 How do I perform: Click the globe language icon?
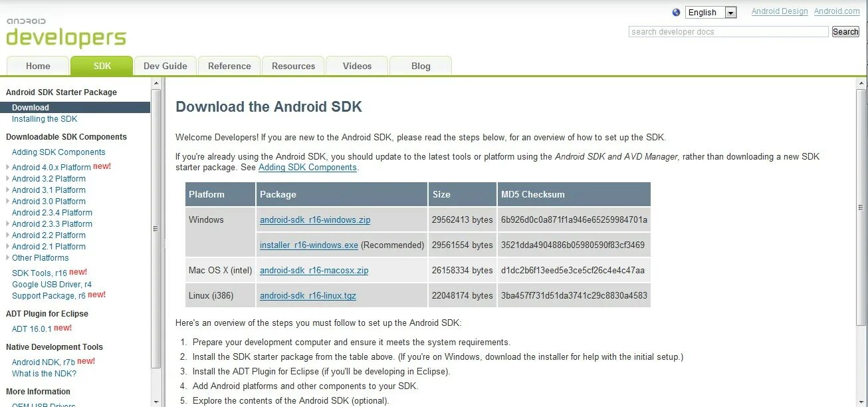[x=677, y=12]
